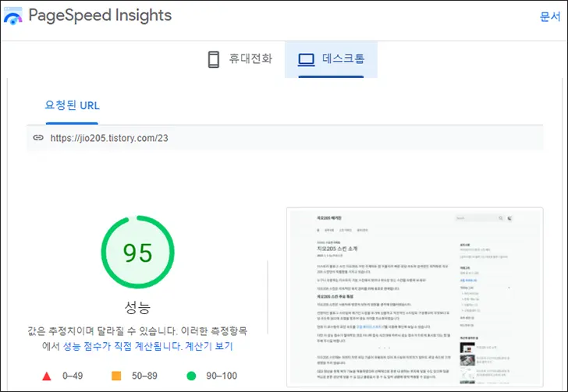Click the 90–100 range text
Viewport: 568px width, 392px height.
(222, 376)
